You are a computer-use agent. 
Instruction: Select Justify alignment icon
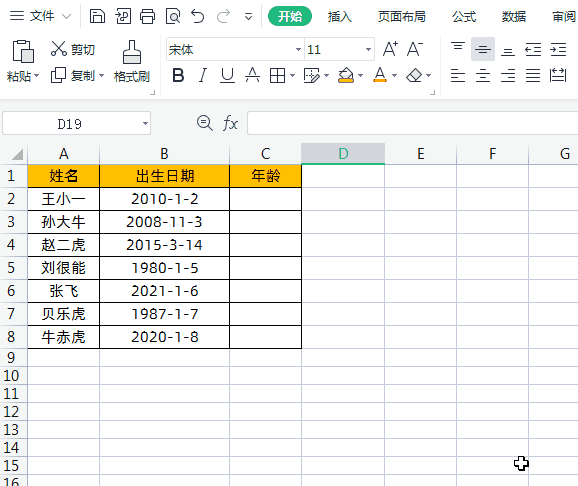point(533,76)
